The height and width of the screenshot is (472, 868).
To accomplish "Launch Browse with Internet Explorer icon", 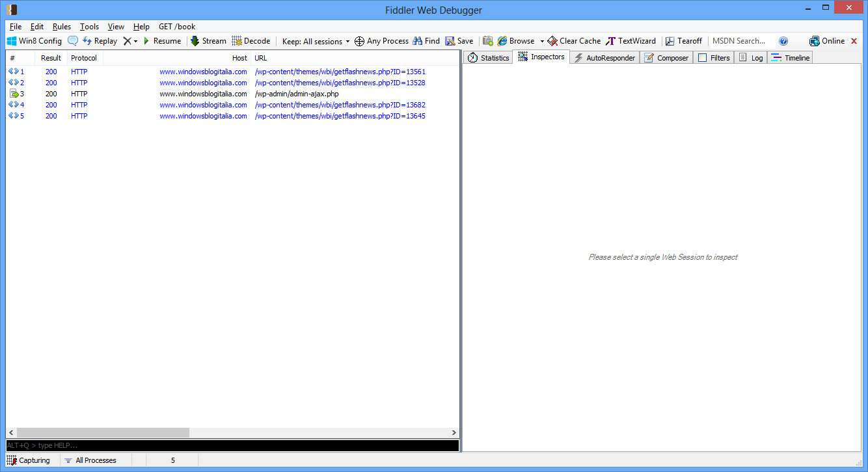I will pyautogui.click(x=502, y=41).
